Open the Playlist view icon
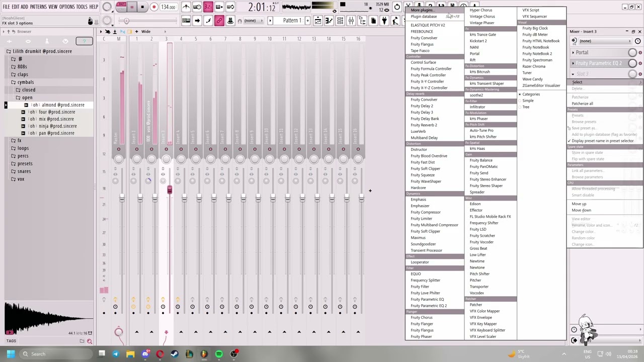The image size is (644, 362). (x=318, y=21)
